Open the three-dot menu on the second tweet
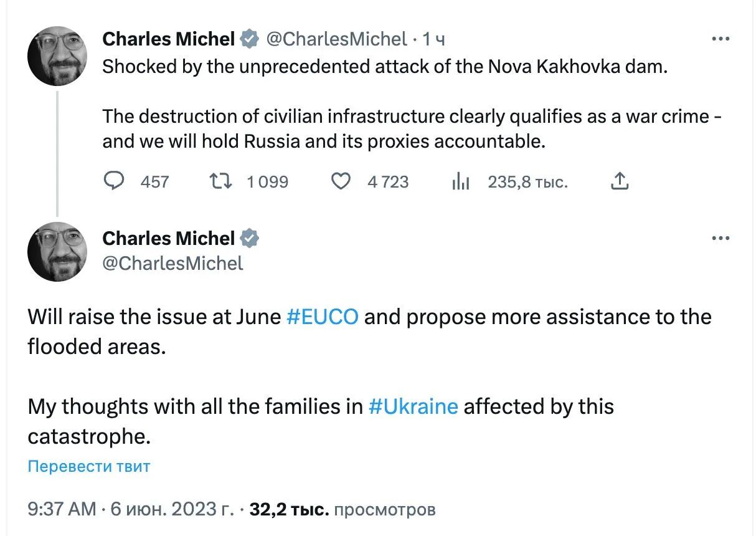The height and width of the screenshot is (536, 756). click(x=721, y=237)
